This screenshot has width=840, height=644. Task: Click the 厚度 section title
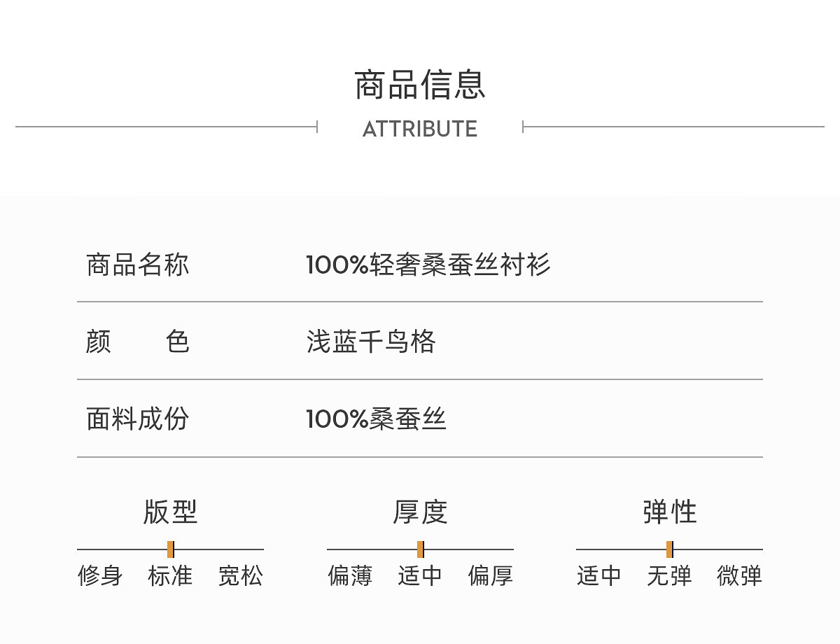pos(420,512)
